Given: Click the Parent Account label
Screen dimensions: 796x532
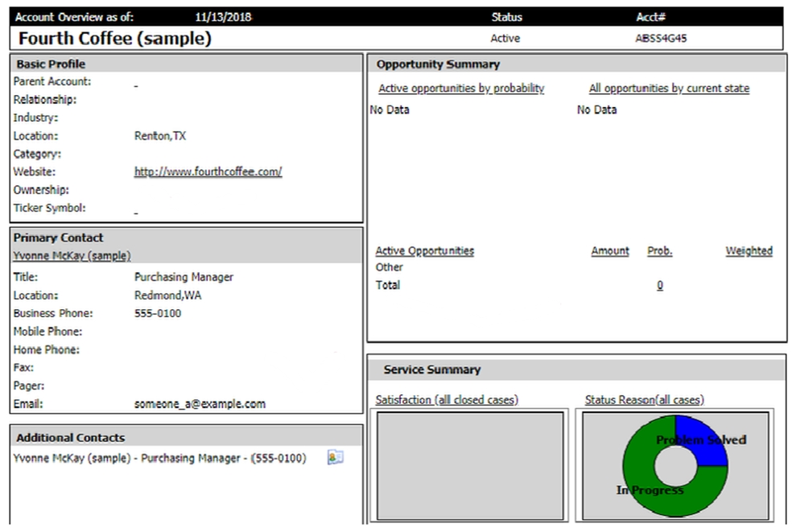Looking at the screenshot, I should click(x=52, y=82).
